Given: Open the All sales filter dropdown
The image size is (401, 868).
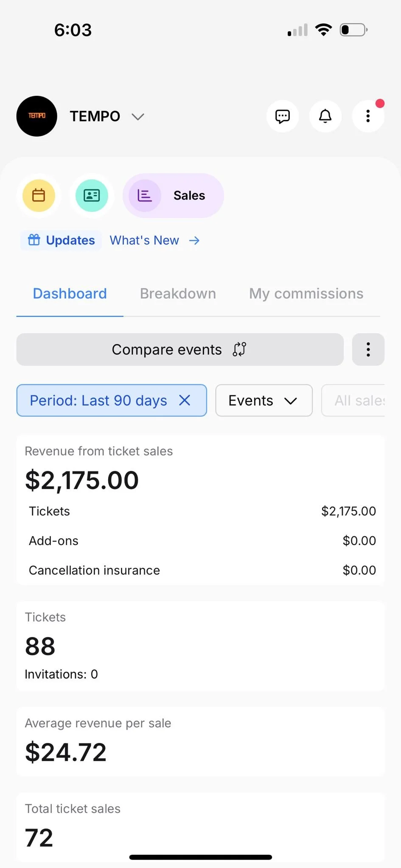Looking at the screenshot, I should tap(359, 401).
